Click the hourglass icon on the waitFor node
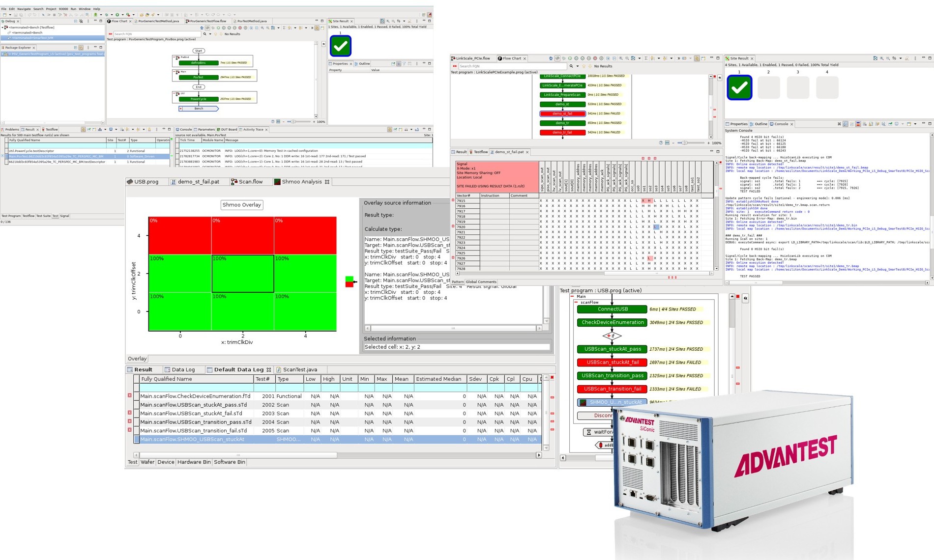Viewport: 934px width, 560px height. point(588,432)
